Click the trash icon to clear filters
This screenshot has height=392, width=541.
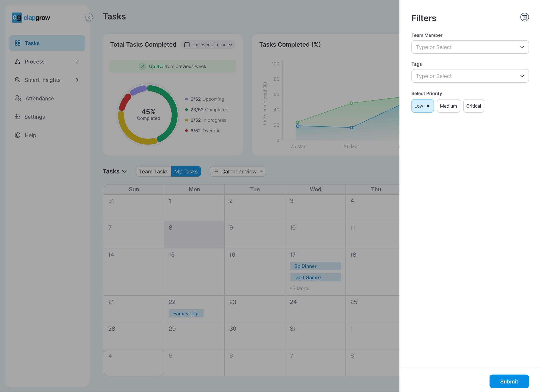(524, 17)
